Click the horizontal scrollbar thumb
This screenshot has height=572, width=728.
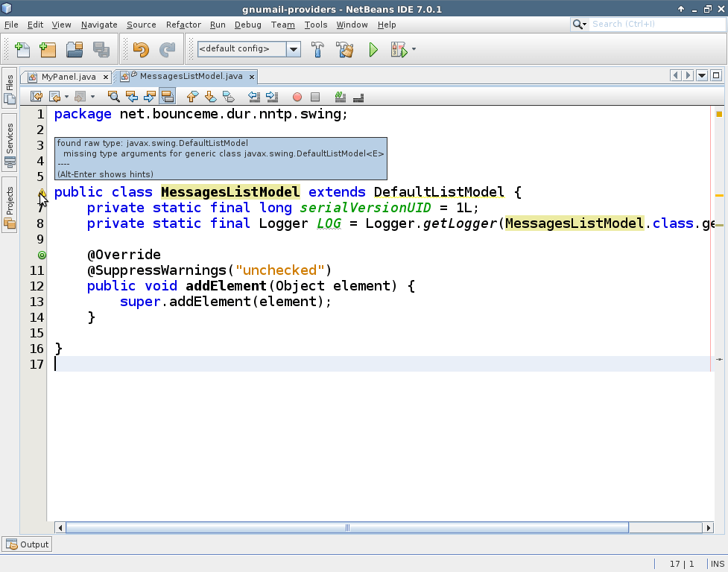click(x=347, y=527)
